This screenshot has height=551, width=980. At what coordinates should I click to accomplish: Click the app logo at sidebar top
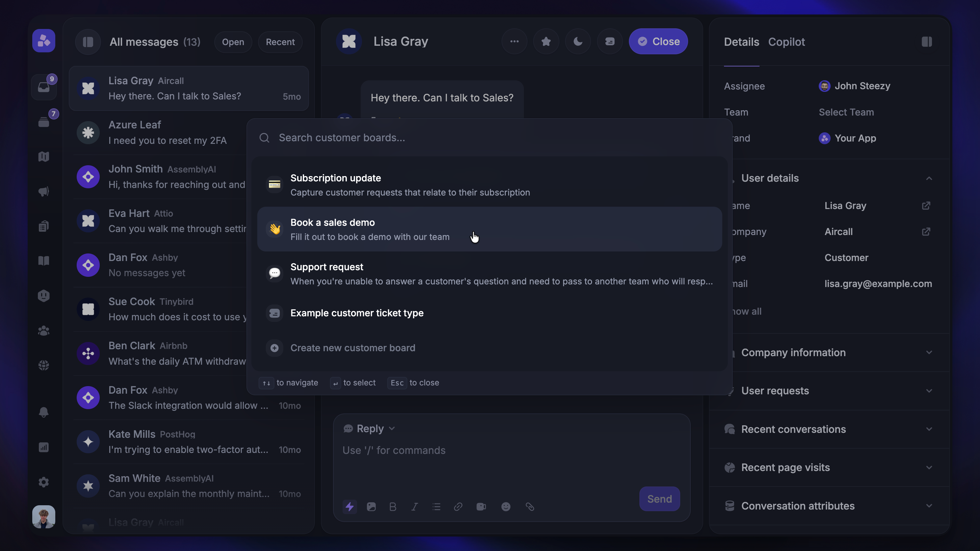pyautogui.click(x=44, y=41)
